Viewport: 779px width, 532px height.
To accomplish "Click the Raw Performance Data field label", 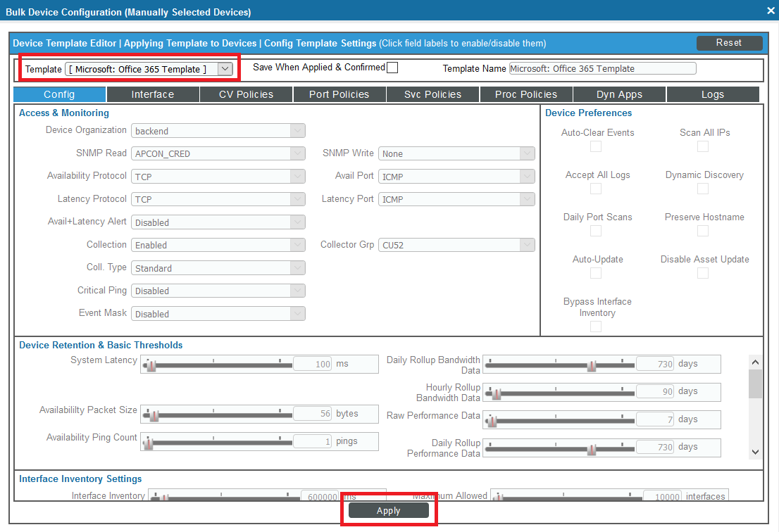I will point(433,415).
